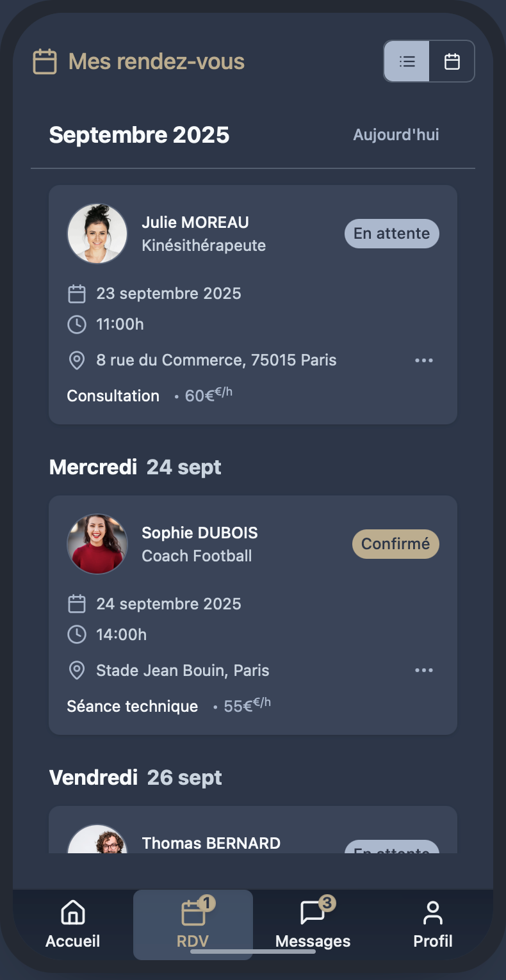Open Sophie DUBOIS's profile photo
The width and height of the screenshot is (506, 980).
pos(97,544)
